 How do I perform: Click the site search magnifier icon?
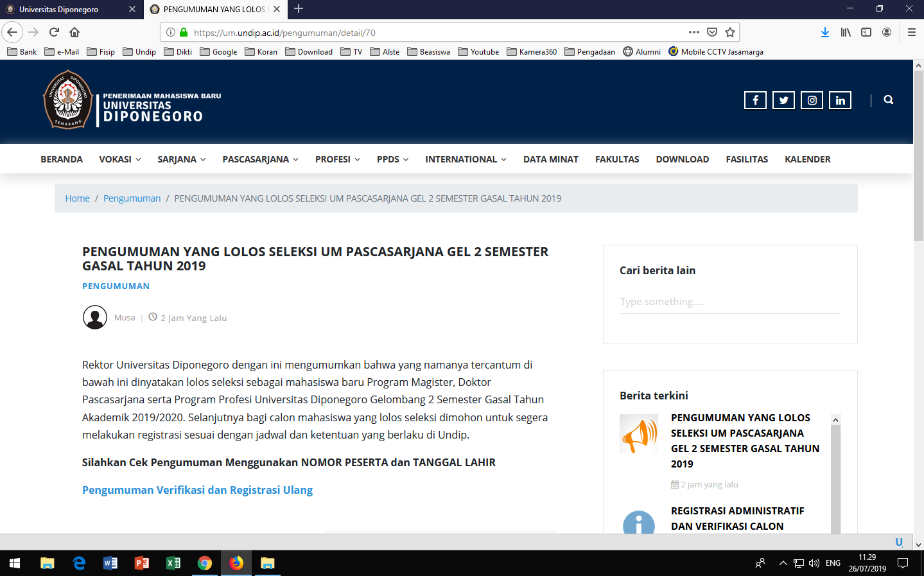pos(888,100)
